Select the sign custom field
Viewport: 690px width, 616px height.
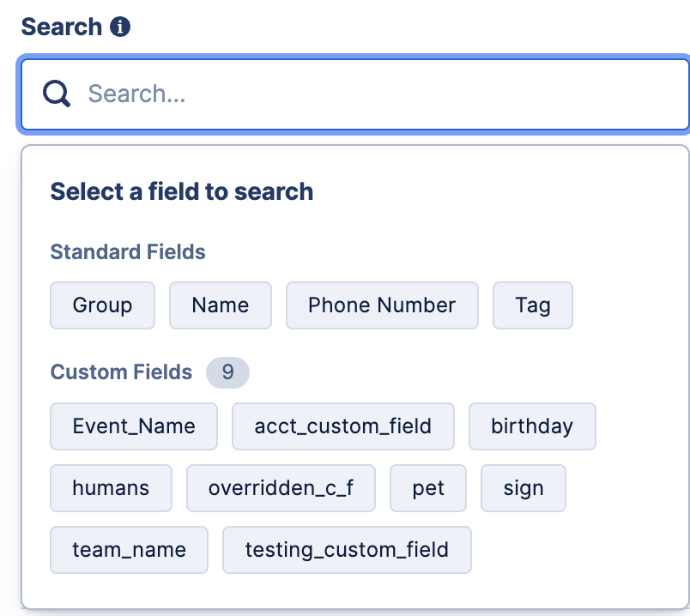[524, 488]
